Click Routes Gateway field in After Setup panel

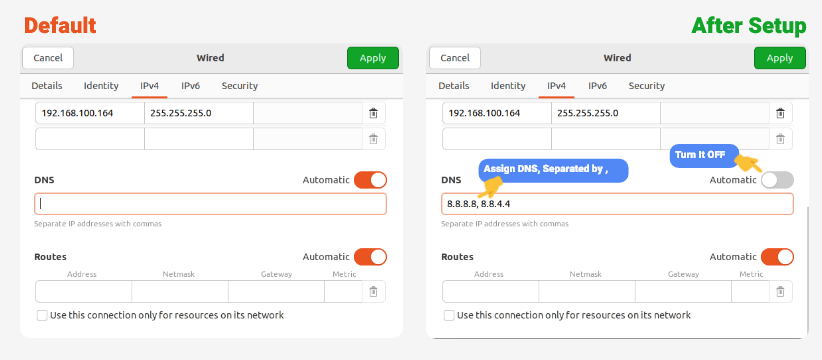684,292
